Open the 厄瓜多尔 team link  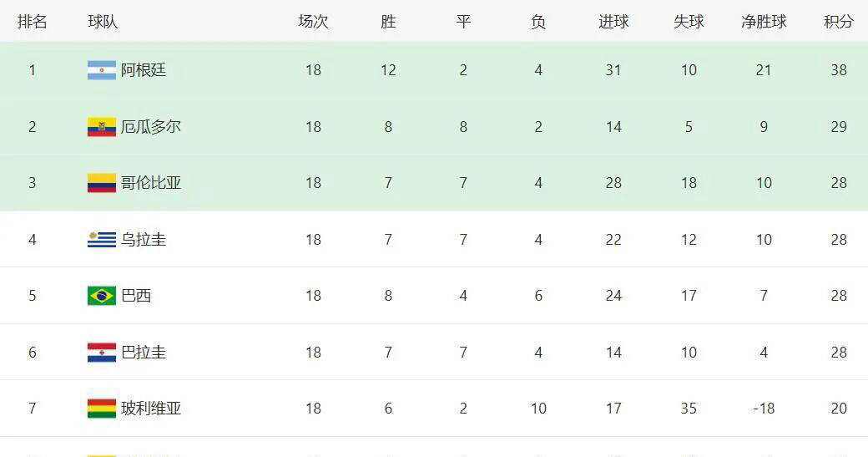(x=151, y=127)
